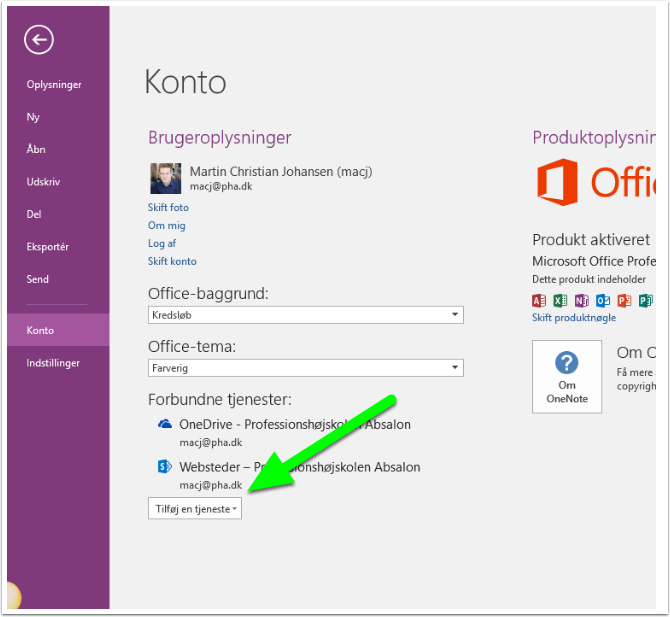Viewport: 670px width, 617px height.
Task: Click the OneDrive cloud icon
Action: [x=165, y=424]
